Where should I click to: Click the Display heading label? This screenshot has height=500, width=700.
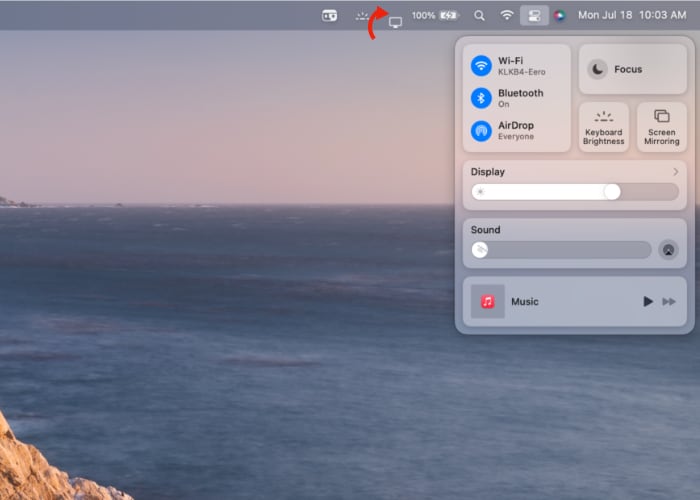click(488, 172)
